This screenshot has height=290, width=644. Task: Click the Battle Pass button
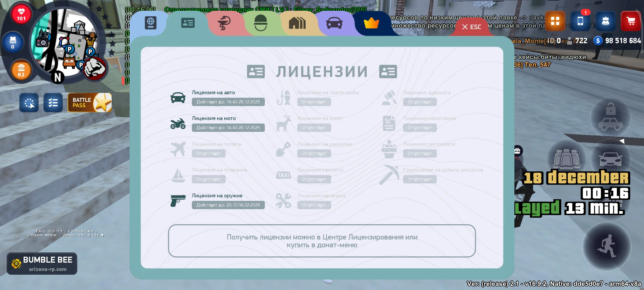tap(90, 103)
